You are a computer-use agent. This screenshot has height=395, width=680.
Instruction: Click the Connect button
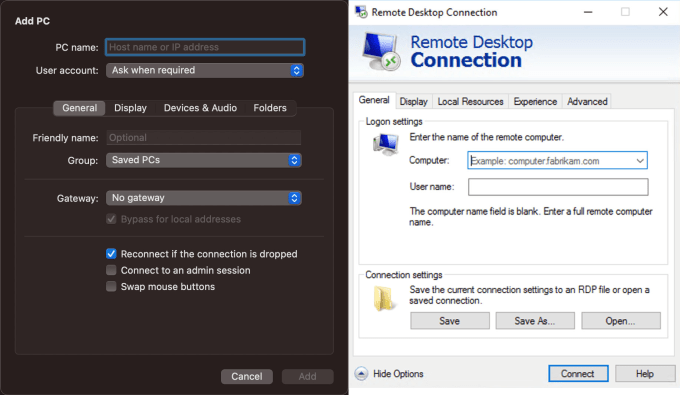tap(578, 374)
